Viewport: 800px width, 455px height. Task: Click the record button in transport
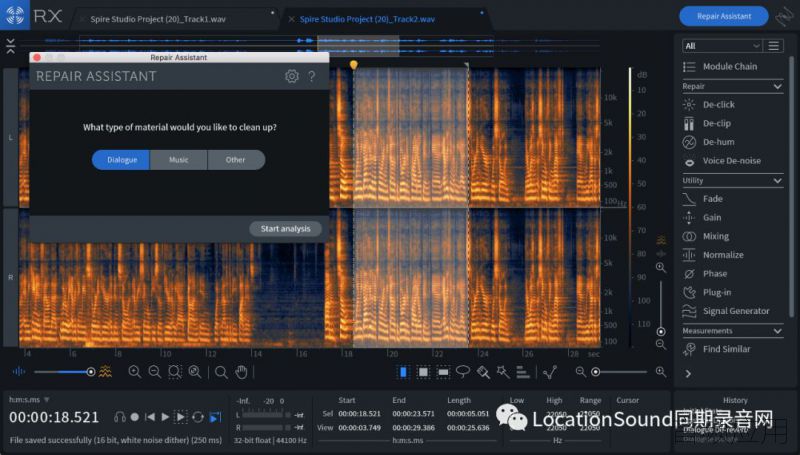click(135, 417)
